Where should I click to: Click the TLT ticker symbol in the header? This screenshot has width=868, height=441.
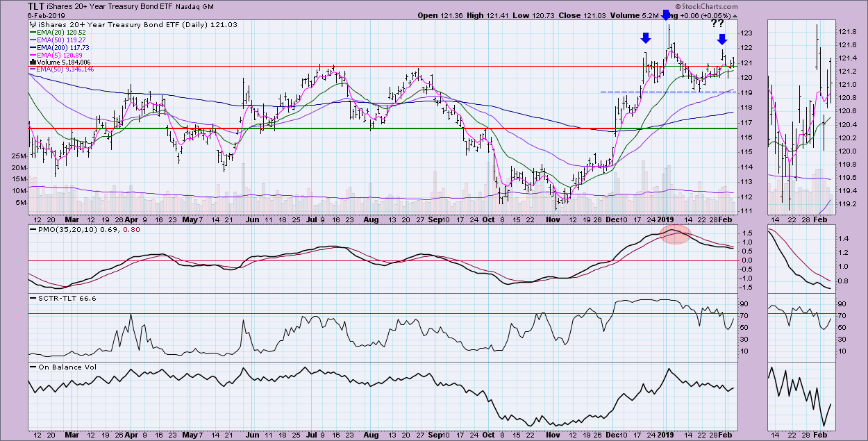click(x=37, y=6)
